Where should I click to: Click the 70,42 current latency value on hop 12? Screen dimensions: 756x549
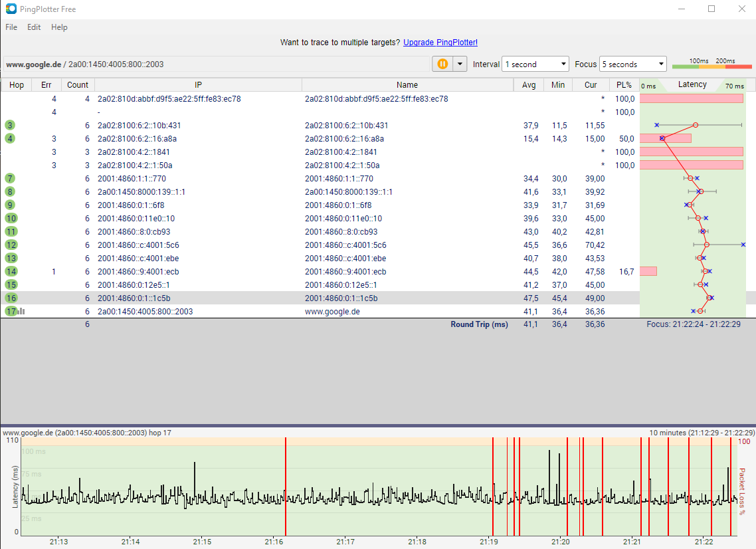click(x=595, y=245)
